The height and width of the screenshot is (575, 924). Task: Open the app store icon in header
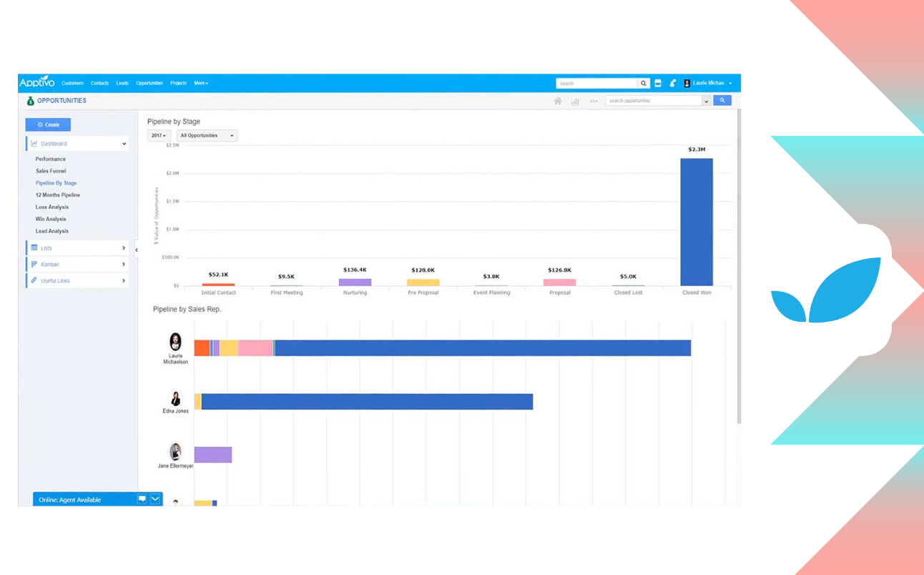pyautogui.click(x=658, y=83)
